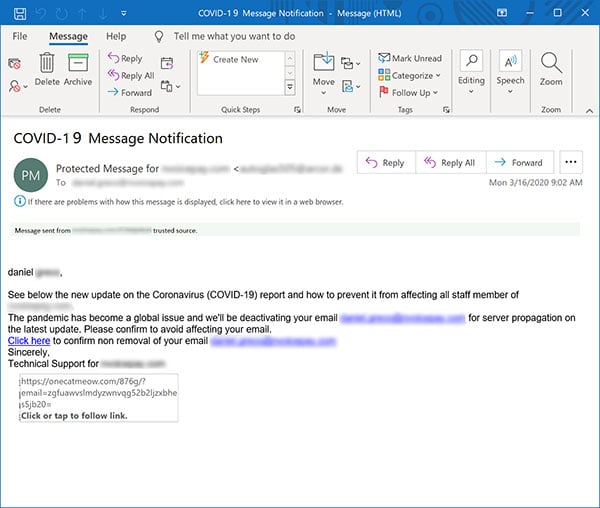Click the Redo icon in quick access toolbar
The height and width of the screenshot is (508, 600).
click(62, 14)
